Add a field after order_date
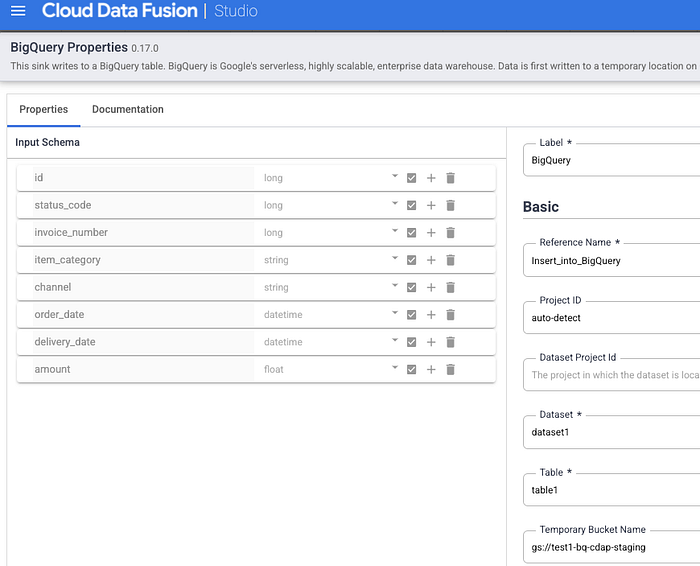Image resolution: width=700 pixels, height=566 pixels. pyautogui.click(x=431, y=315)
